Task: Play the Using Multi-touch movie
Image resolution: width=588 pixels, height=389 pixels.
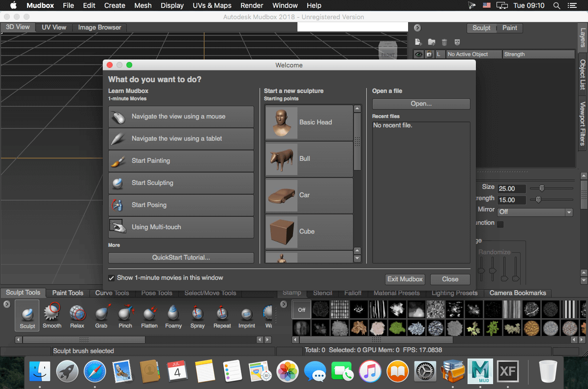Action: tap(181, 227)
